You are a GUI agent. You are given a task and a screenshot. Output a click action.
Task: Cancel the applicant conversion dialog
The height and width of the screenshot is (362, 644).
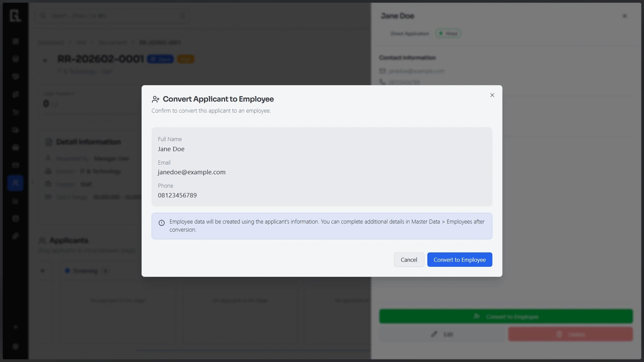[x=409, y=260]
